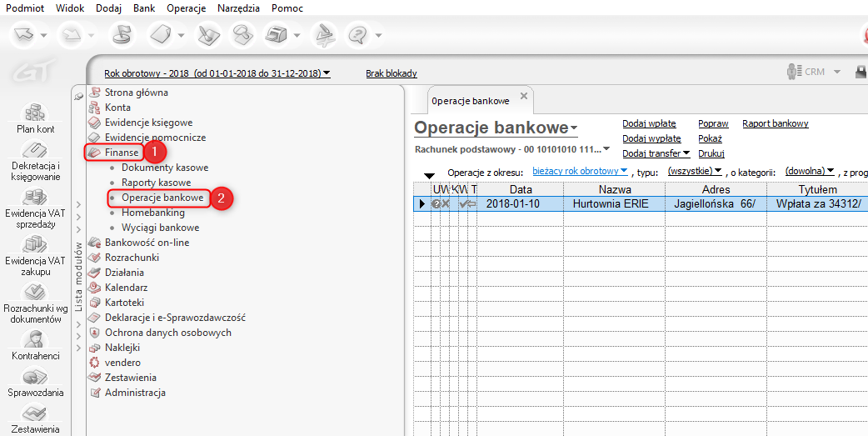Click the signature pen toolbar icon
Viewport: 868px width, 436px height.
(x=324, y=35)
